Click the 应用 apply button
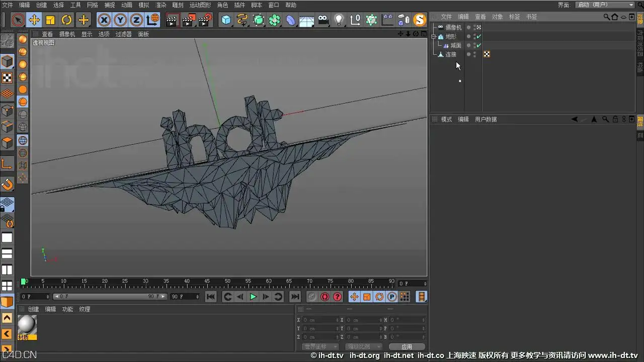Image resolution: width=644 pixels, height=362 pixels. [x=407, y=347]
